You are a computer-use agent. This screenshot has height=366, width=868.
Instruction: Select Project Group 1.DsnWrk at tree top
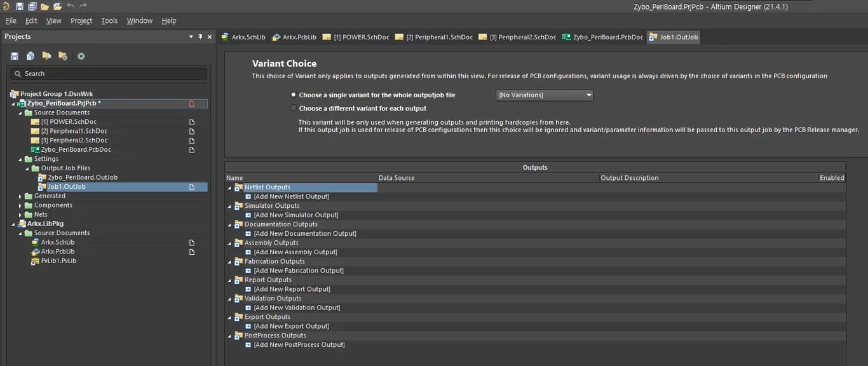(56, 93)
